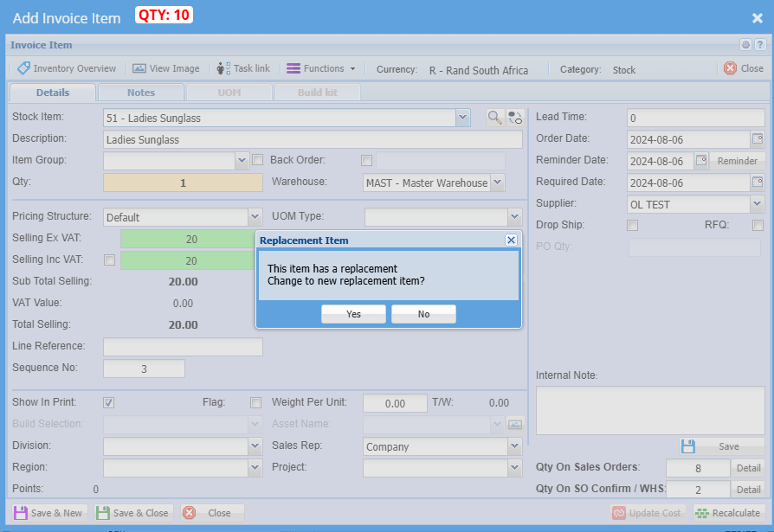Click the View Image toolbar button
This screenshot has height=532, width=774.
tap(165, 68)
